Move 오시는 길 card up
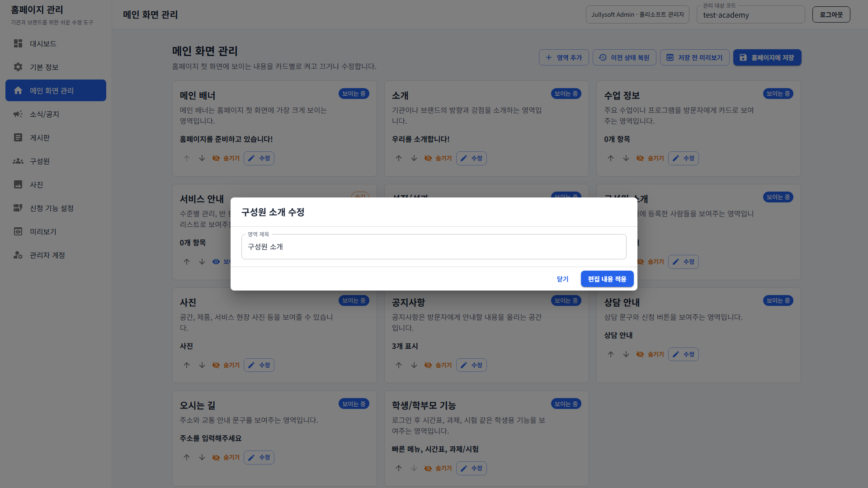 (187, 457)
